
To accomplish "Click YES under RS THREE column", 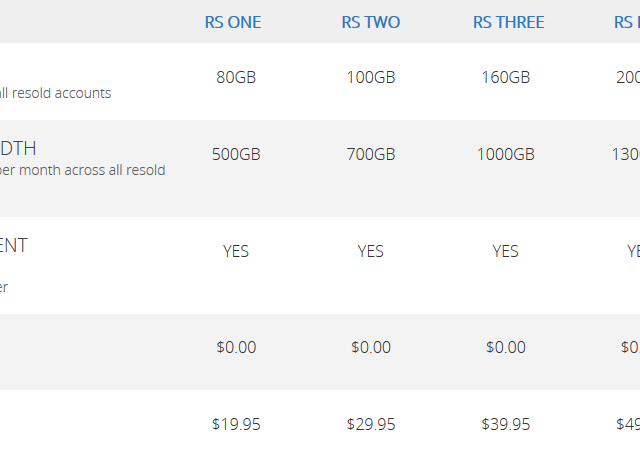I will coord(505,251).
